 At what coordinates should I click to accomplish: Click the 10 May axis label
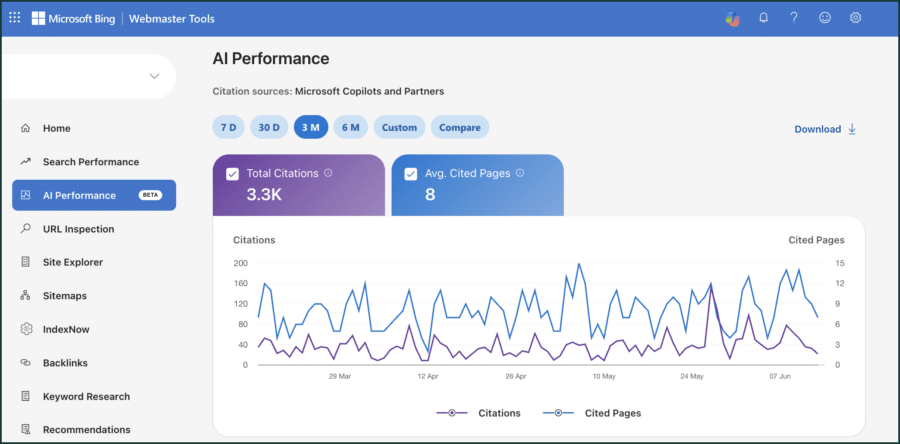pos(604,376)
